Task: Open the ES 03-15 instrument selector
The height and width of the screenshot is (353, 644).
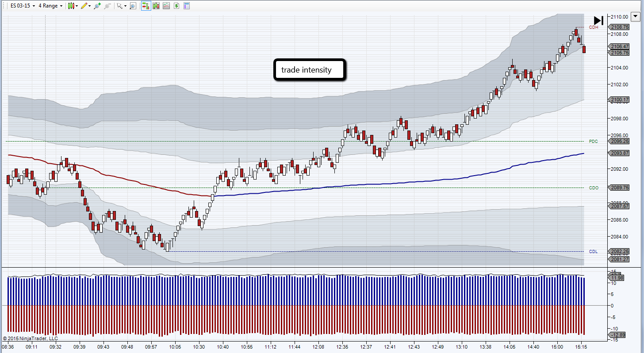Action: click(23, 6)
